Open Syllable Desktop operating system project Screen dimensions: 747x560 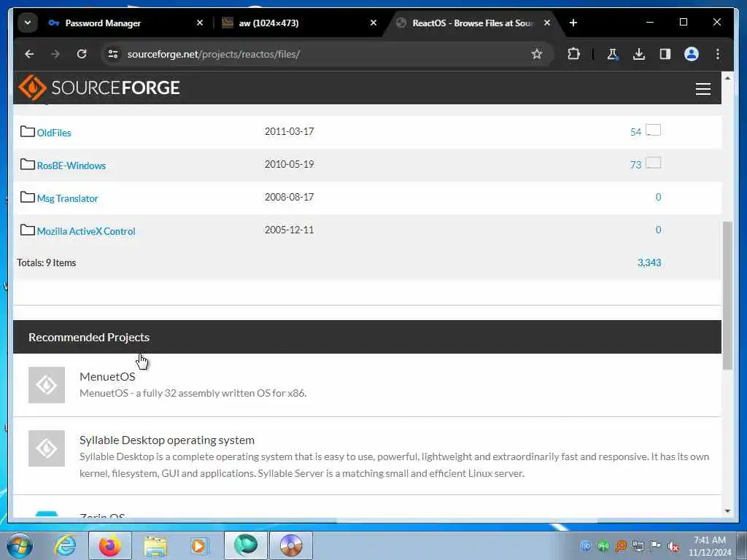pos(167,440)
